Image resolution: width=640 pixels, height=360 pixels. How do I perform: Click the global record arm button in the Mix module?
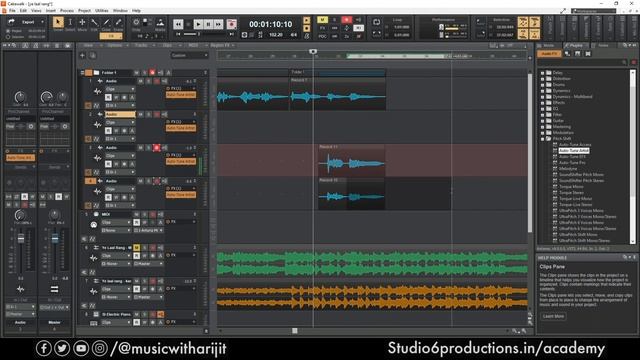click(347, 20)
